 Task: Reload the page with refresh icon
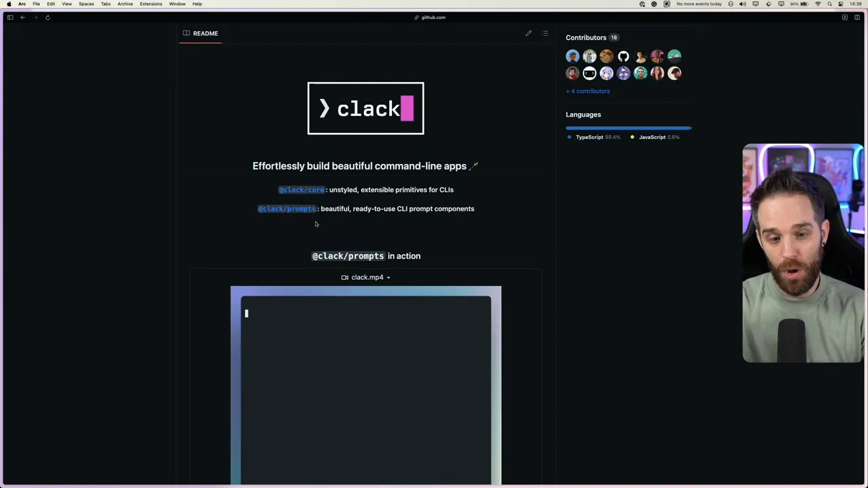coord(47,17)
